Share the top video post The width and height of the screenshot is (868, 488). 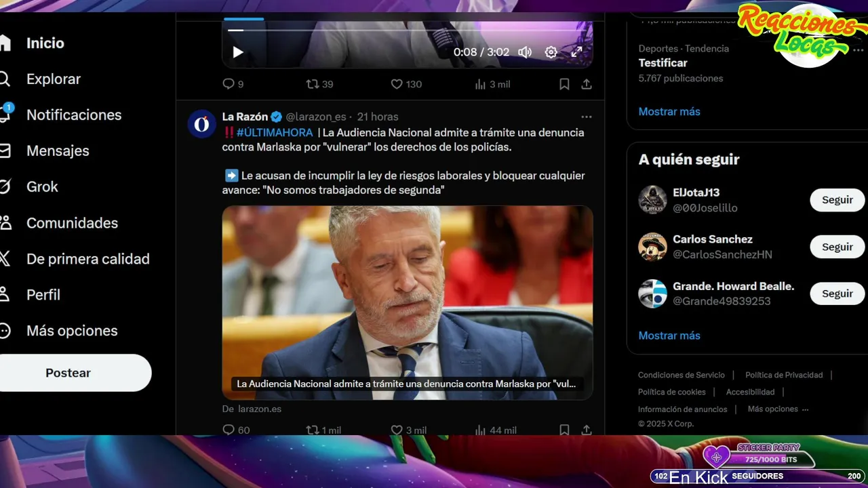pyautogui.click(x=587, y=84)
